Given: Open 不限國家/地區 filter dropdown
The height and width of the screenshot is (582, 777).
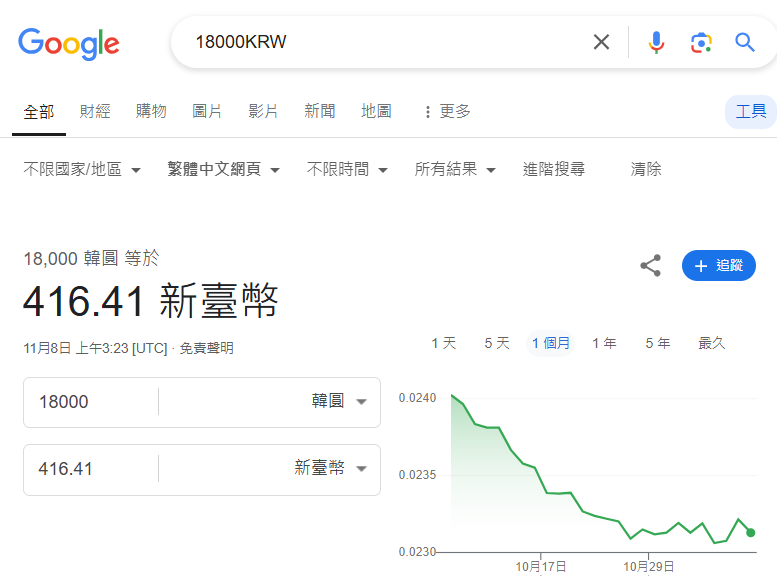Looking at the screenshot, I should (x=82, y=170).
